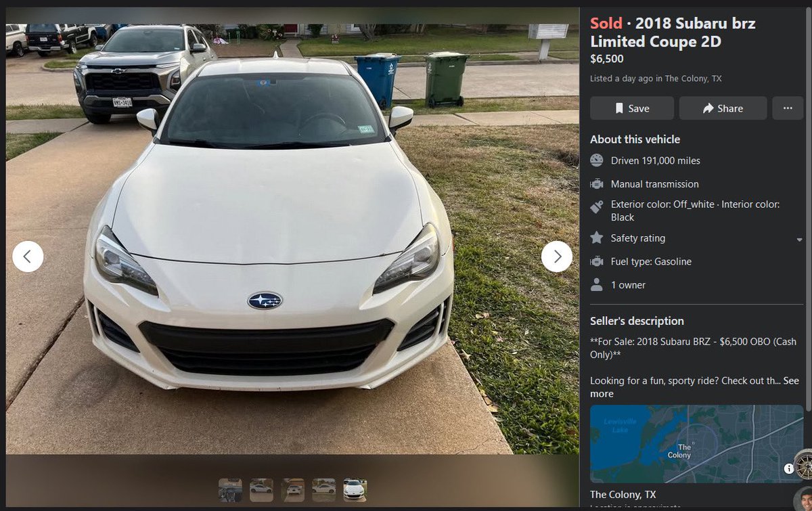This screenshot has width=812, height=511.
Task: Click the arrow icon in the Share button
Action: [x=708, y=108]
